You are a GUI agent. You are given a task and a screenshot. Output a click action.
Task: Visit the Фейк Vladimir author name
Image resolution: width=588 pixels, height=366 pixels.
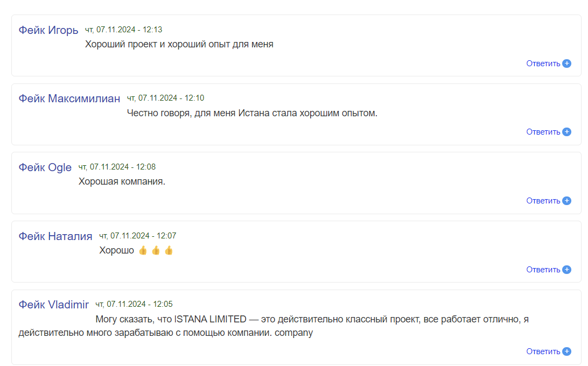[54, 305]
